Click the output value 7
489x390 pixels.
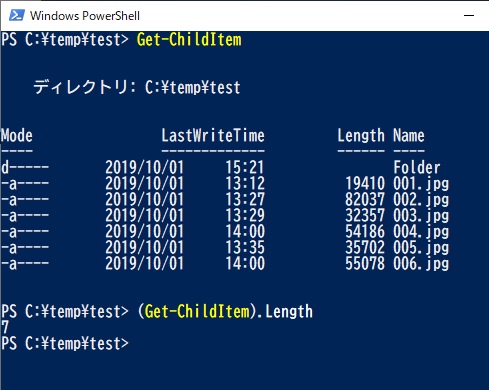(5, 328)
